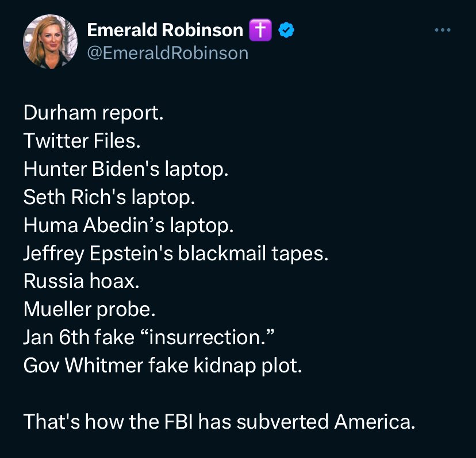This screenshot has height=458, width=476.
Task: Open the @EmeraldRobinson handle link
Action: click(x=167, y=53)
